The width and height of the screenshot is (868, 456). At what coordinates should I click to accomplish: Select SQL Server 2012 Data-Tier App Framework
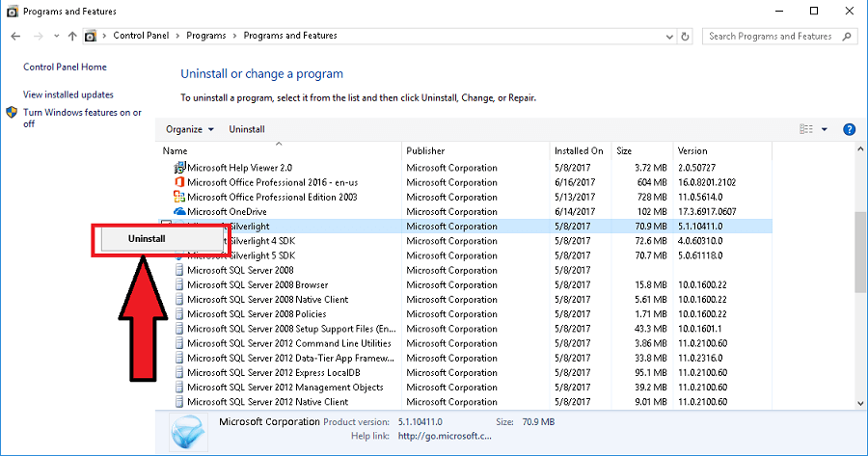[x=465, y=358]
